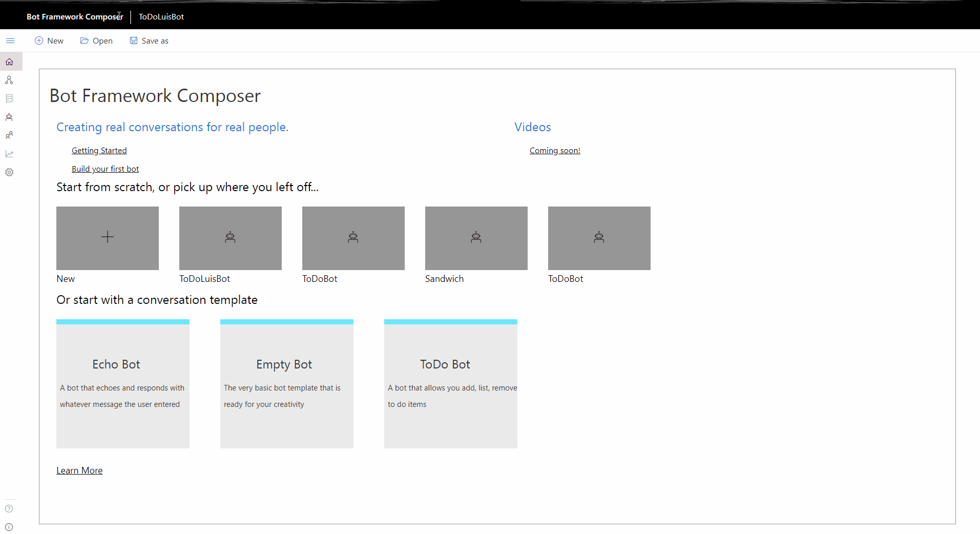Open the Build your first bot link
This screenshot has height=534, width=980.
[x=106, y=169]
